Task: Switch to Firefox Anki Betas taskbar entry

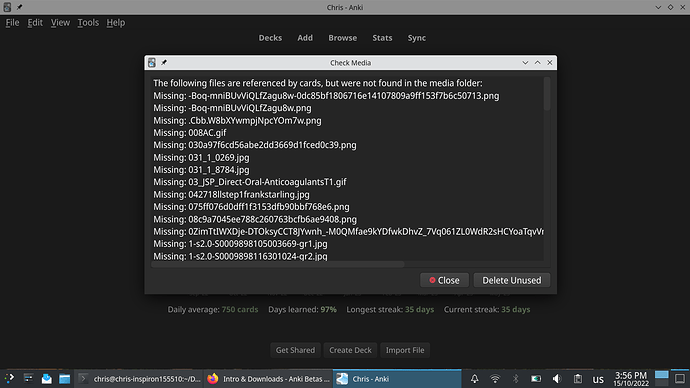Action: point(268,379)
